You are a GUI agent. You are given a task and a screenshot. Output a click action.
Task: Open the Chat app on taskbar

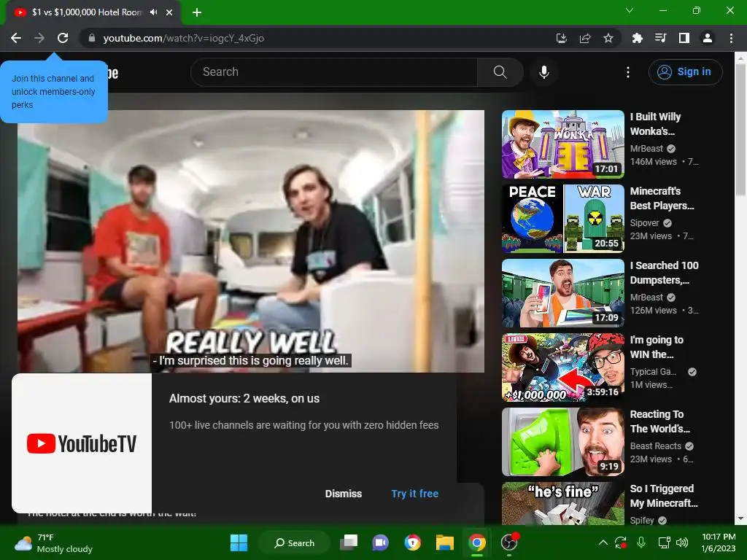coord(380,542)
